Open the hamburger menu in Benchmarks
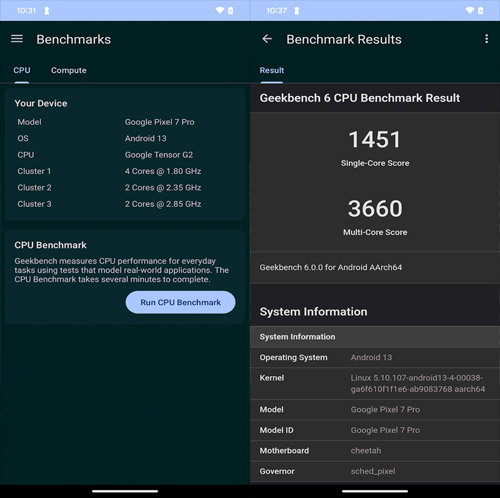 (x=17, y=39)
